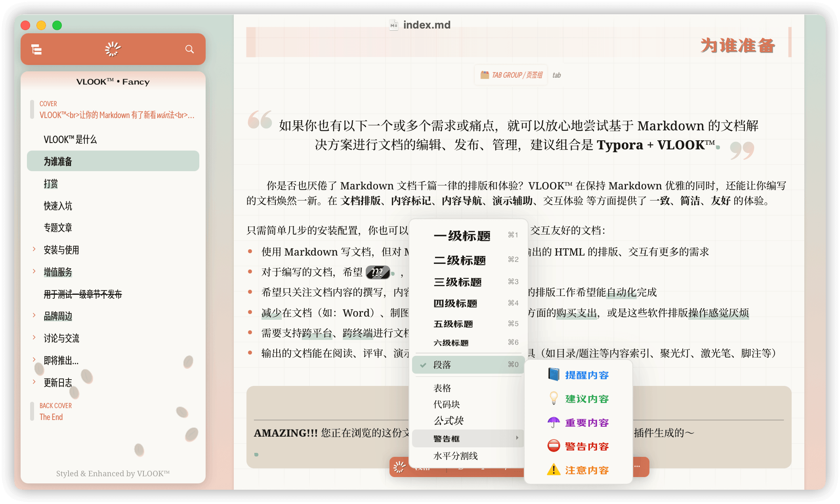Minimize window with the yellow button
Image resolution: width=840 pixels, height=504 pixels.
[41, 25]
